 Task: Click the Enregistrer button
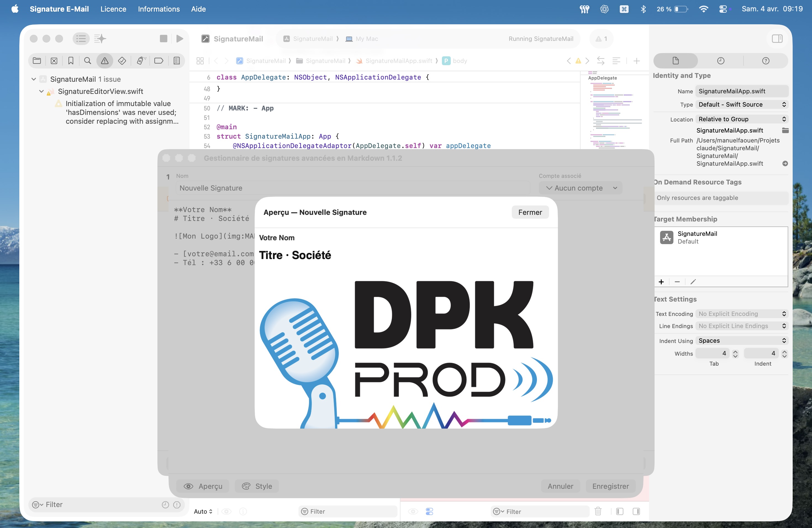[x=610, y=486]
